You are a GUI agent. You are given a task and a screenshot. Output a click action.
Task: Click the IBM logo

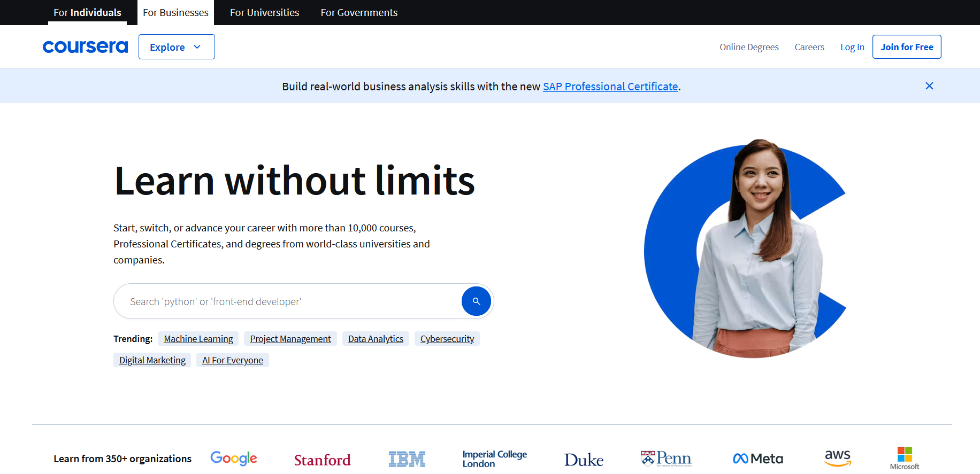[407, 459]
